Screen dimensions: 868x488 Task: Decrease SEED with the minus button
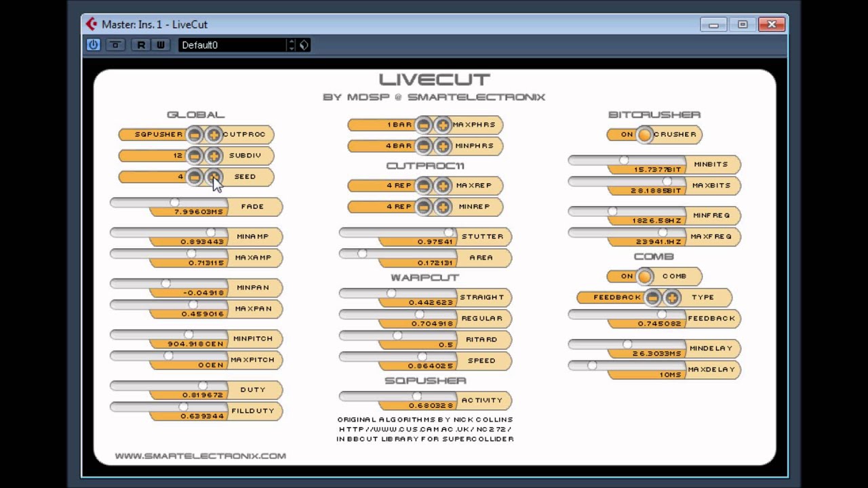(x=195, y=176)
